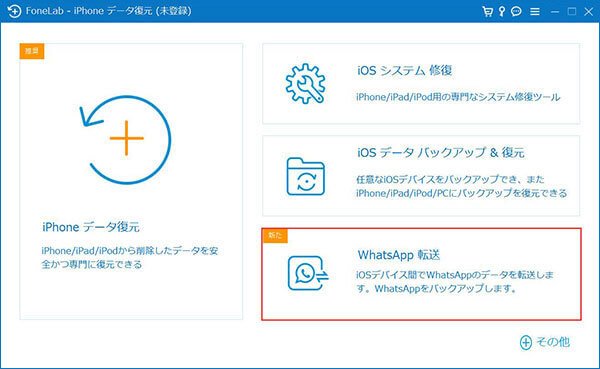Minimize the FoneLab window
Image resolution: width=600 pixels, height=369 pixels.
click(x=555, y=12)
